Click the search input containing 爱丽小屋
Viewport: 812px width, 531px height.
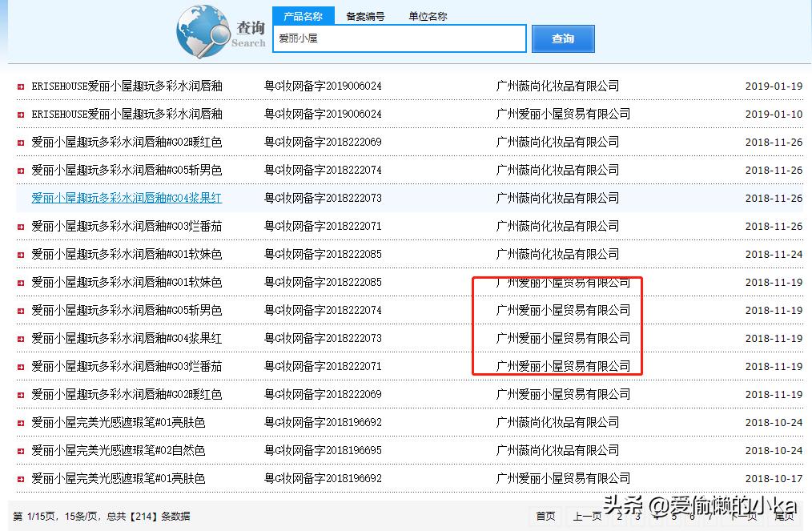pyautogui.click(x=399, y=38)
